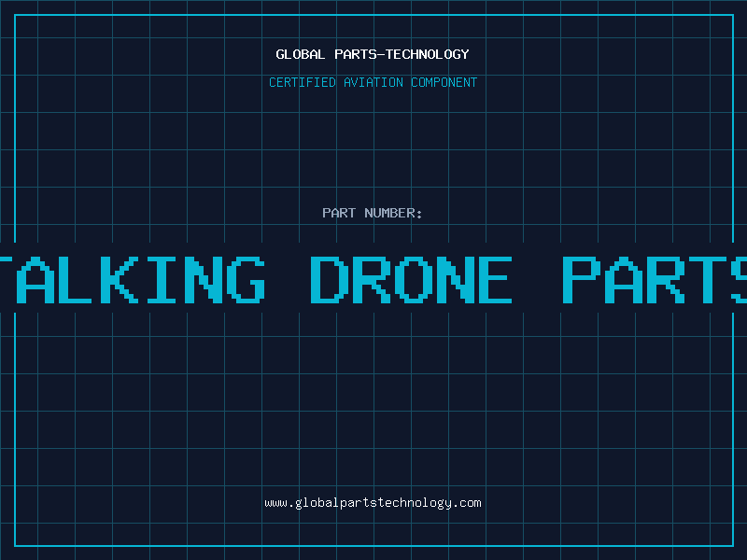
Task: Select the large cyan word PARTS
Action: click(655, 279)
